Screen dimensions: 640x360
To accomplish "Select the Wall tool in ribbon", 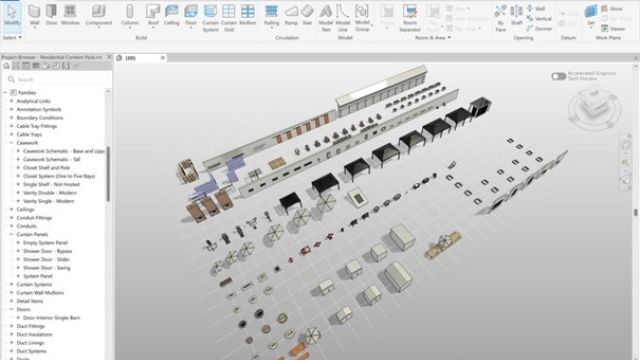I will click(34, 15).
